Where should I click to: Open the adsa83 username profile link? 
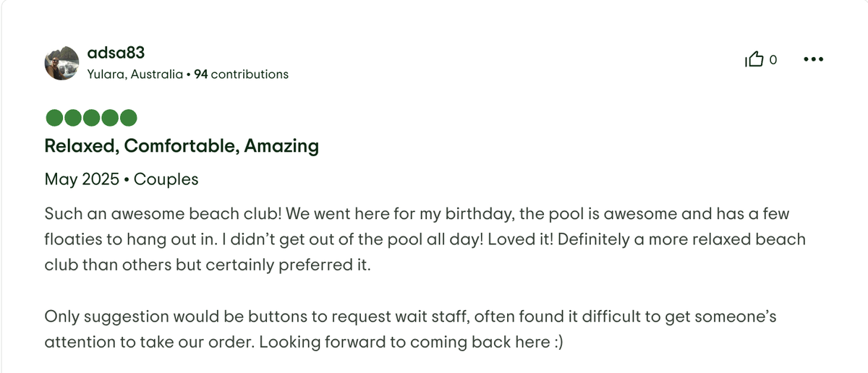[x=116, y=53]
